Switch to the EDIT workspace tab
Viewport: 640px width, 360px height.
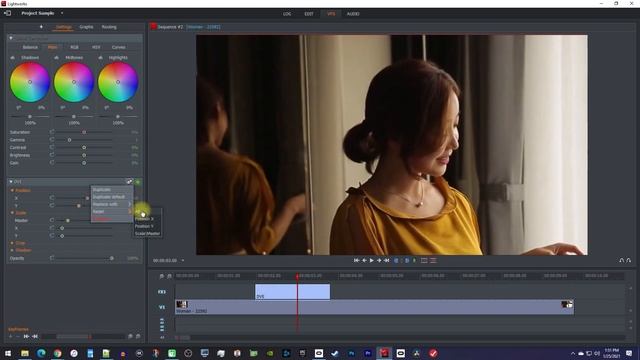click(x=309, y=14)
